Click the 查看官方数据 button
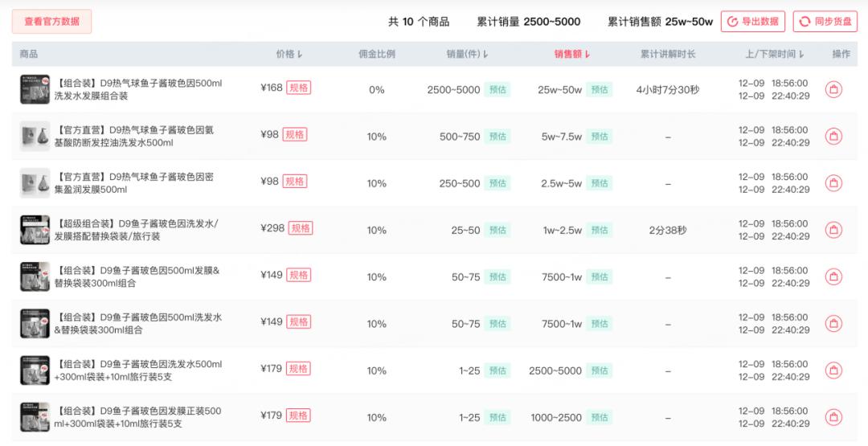The width and height of the screenshot is (868, 446). [x=51, y=22]
